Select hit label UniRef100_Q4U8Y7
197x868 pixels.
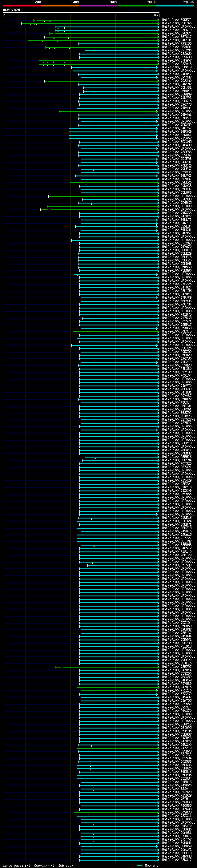177,74
